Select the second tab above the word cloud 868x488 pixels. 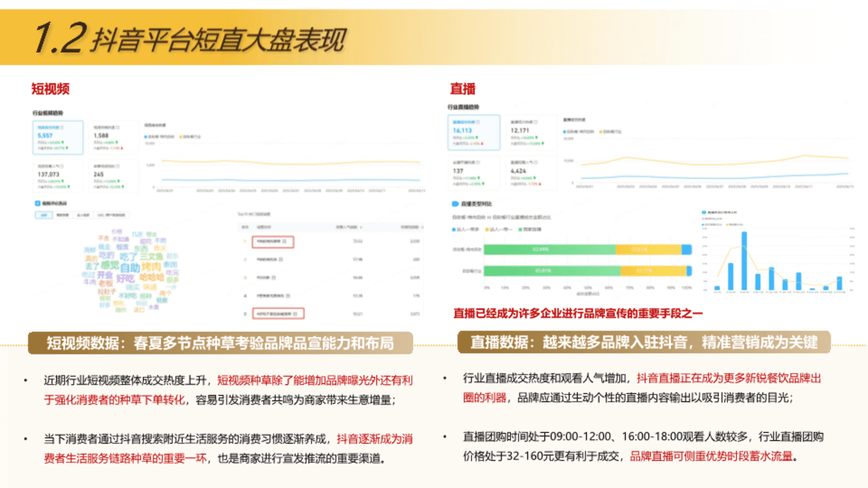(62, 215)
